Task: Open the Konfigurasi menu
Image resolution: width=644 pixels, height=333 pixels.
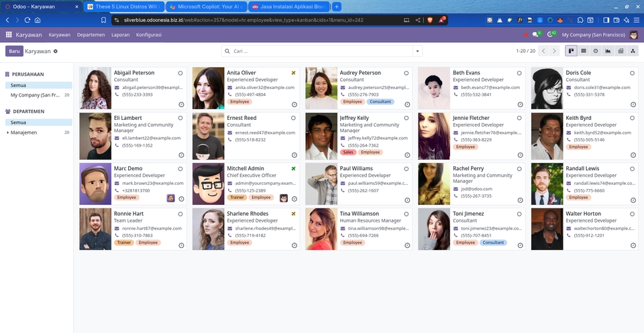Action: (x=148, y=34)
